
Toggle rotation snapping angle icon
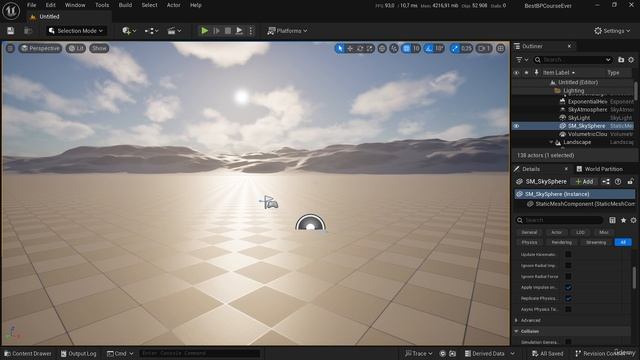click(x=429, y=48)
